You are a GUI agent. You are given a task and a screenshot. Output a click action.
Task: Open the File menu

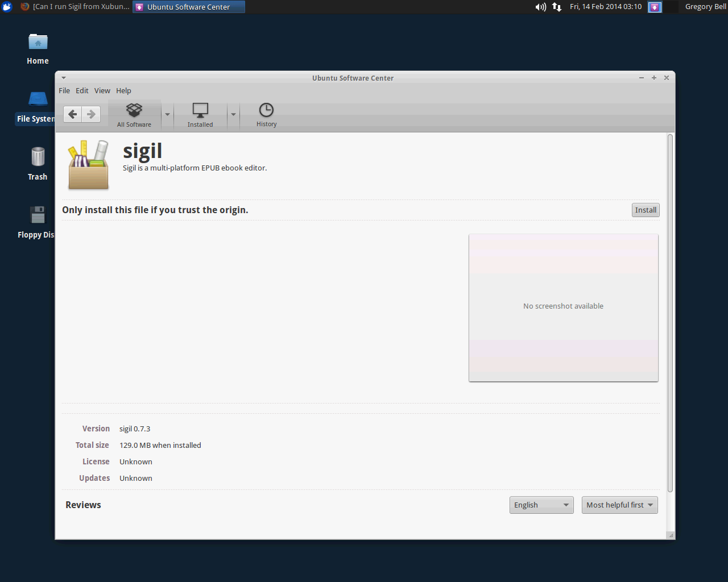(64, 90)
